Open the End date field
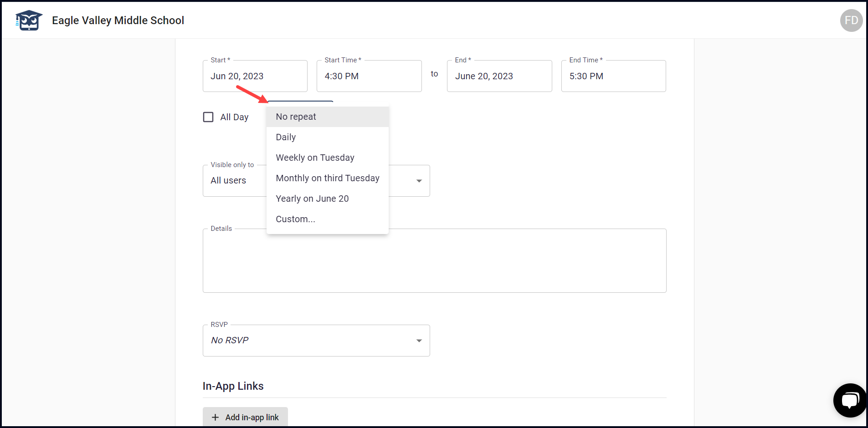This screenshot has height=428, width=868. tap(499, 76)
